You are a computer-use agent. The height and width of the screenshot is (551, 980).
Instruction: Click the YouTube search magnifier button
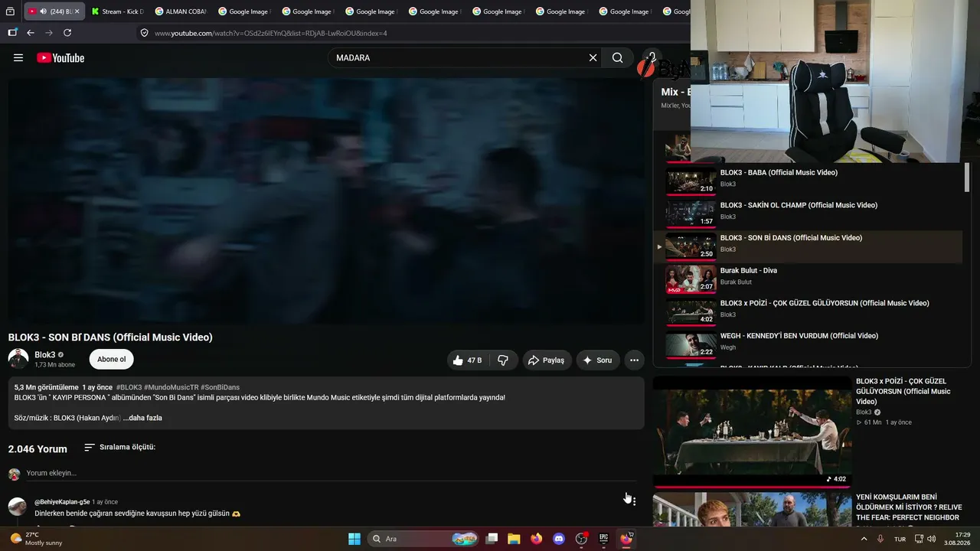617,58
